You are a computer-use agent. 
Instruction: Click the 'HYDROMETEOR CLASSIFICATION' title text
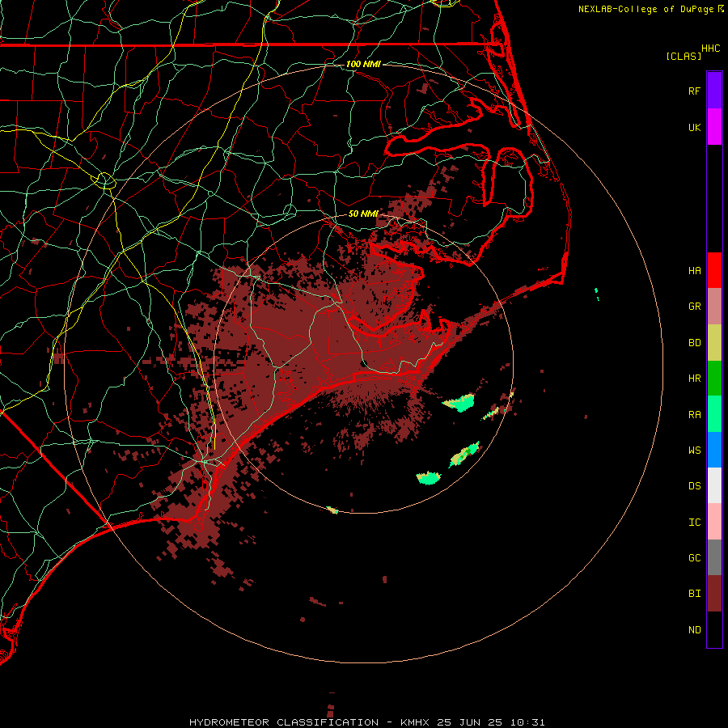point(284,722)
